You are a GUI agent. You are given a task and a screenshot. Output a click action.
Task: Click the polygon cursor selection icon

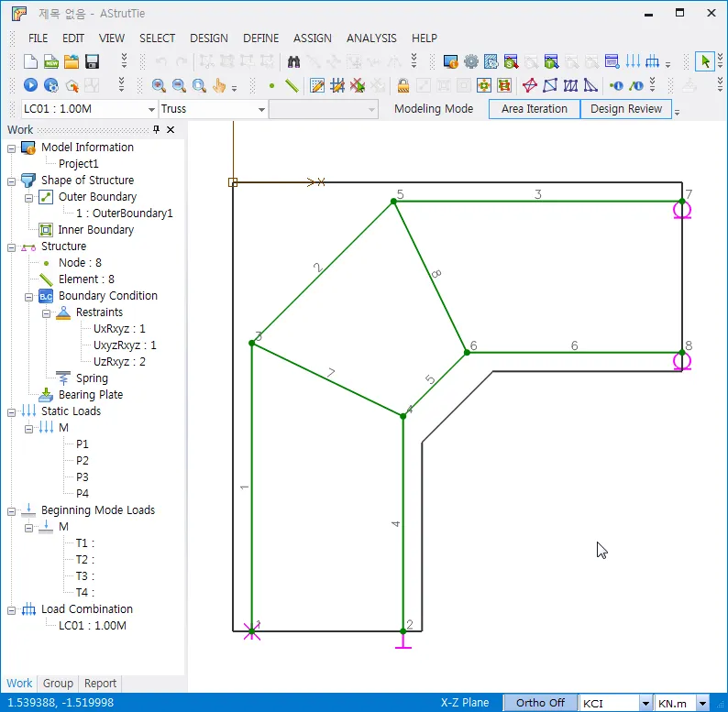click(x=72, y=85)
